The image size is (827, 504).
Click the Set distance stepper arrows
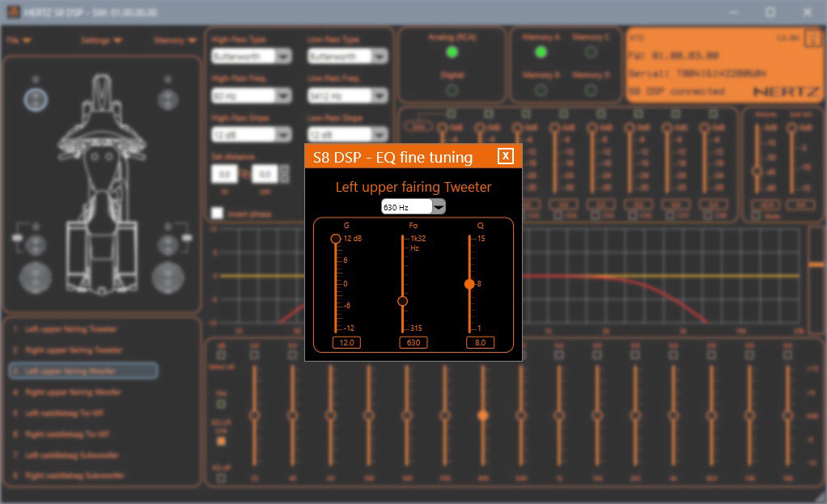point(284,174)
